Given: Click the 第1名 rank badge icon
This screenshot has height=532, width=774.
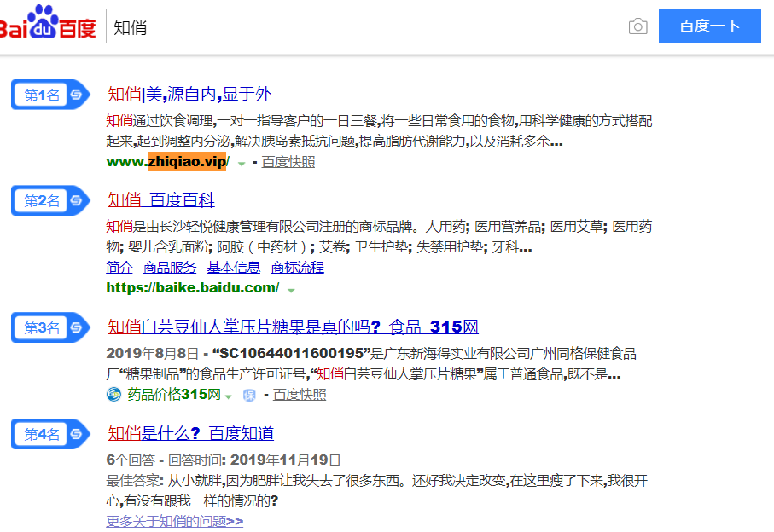Looking at the screenshot, I should (x=50, y=94).
